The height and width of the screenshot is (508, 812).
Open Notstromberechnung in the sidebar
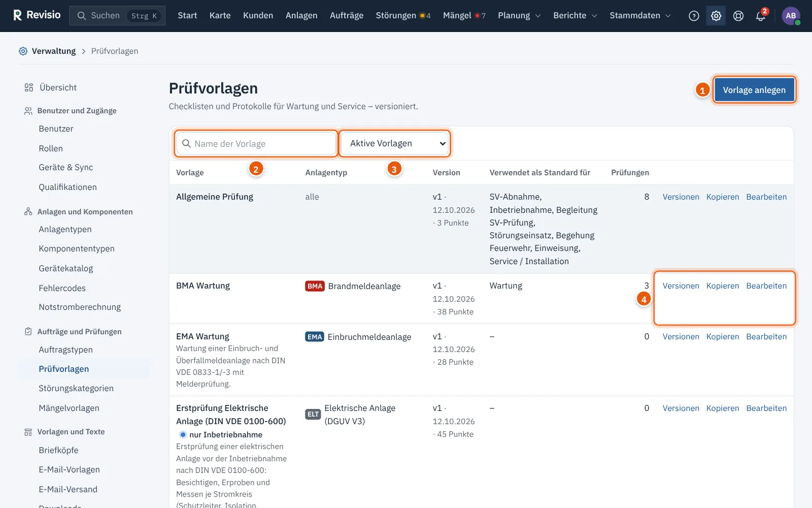80,307
